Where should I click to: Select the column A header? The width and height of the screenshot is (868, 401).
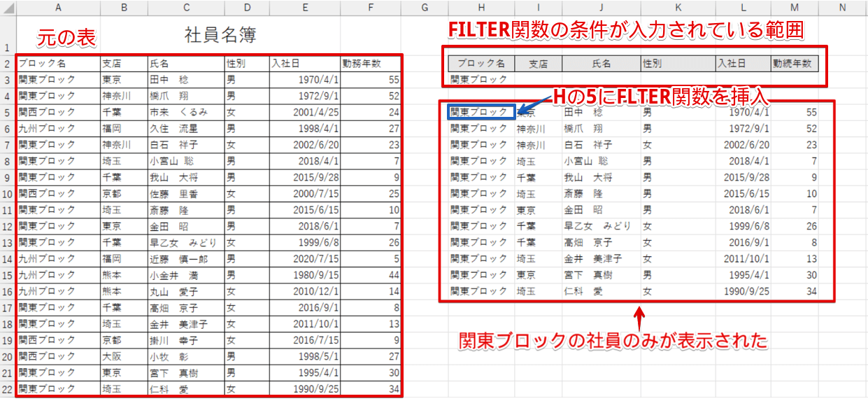click(x=57, y=7)
